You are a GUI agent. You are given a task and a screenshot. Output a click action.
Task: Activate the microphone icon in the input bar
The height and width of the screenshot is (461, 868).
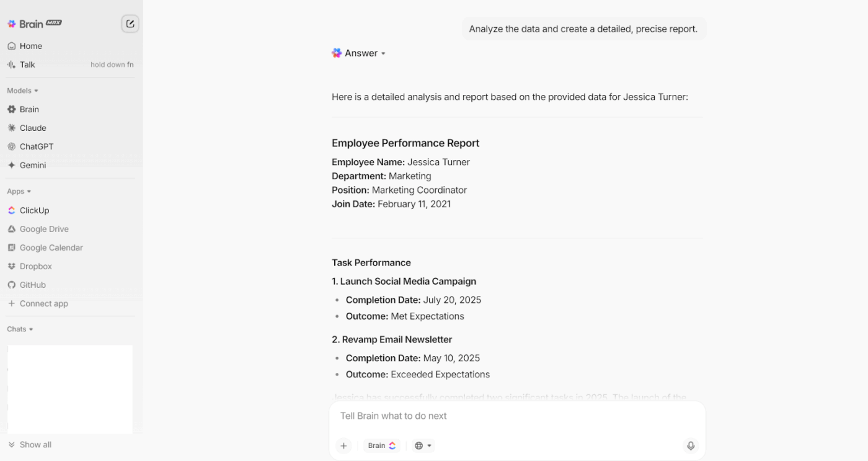[x=691, y=445]
